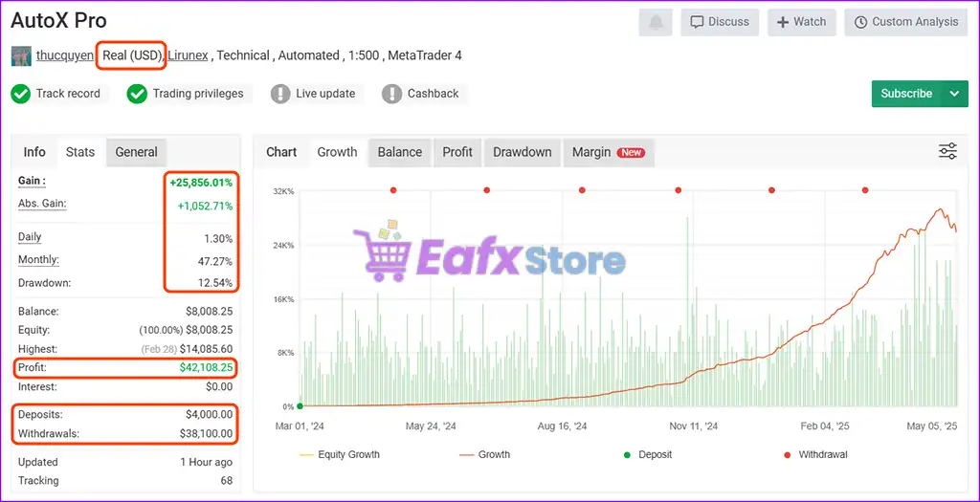Click Track record green check icon
980x502 pixels.
pos(21,95)
